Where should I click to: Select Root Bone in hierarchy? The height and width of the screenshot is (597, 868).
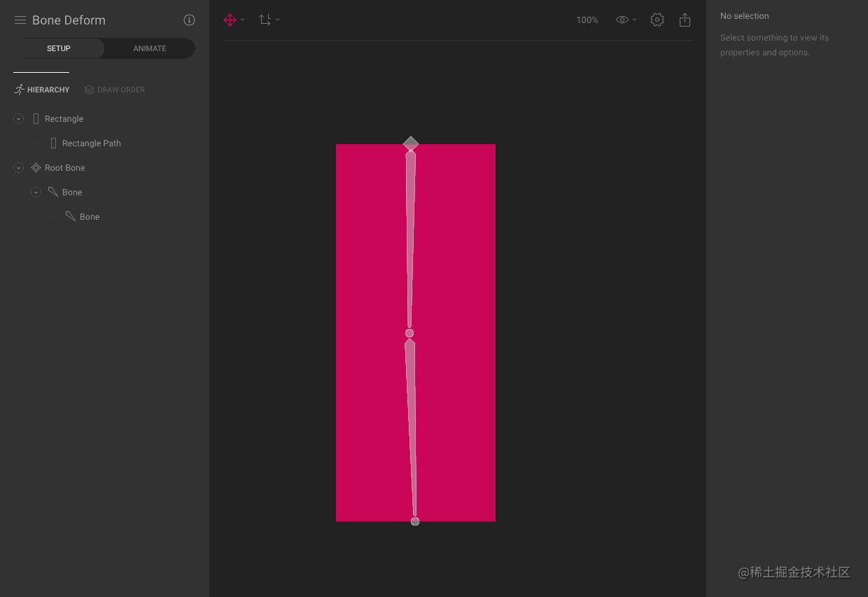[x=65, y=168]
